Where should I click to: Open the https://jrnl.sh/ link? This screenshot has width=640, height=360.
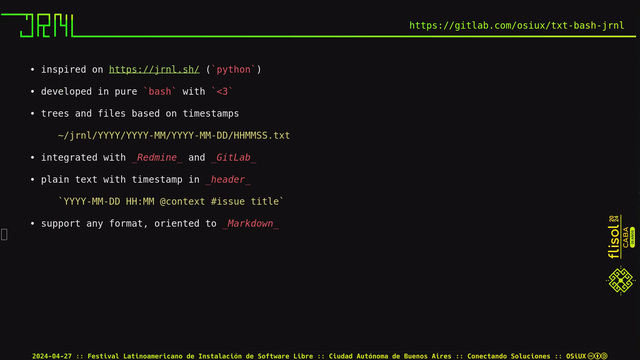[x=154, y=69]
